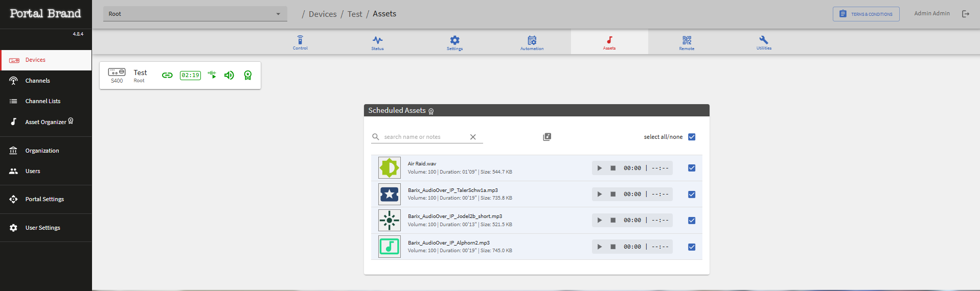This screenshot has width=980, height=291.
Task: Open the Root organization dropdown
Action: point(195,14)
